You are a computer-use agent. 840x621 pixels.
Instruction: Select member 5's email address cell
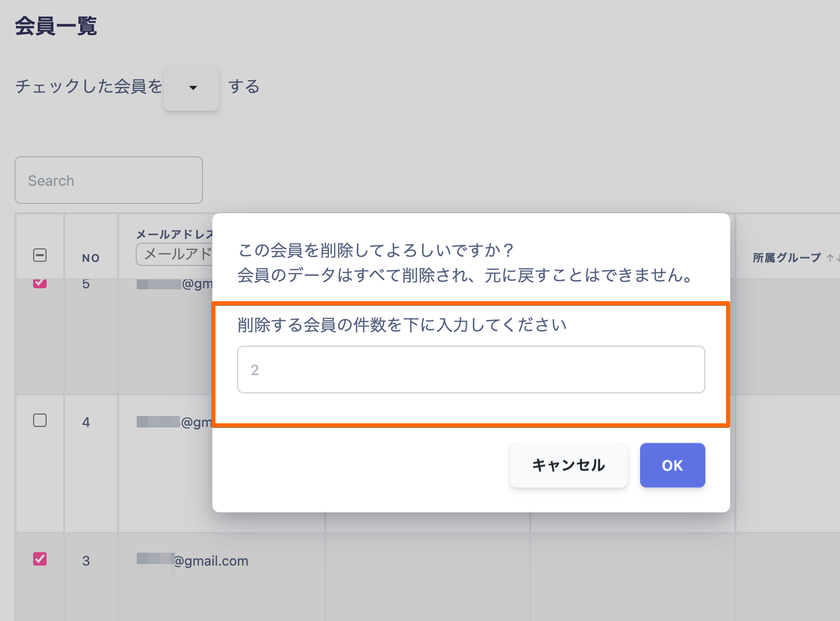pos(175,284)
